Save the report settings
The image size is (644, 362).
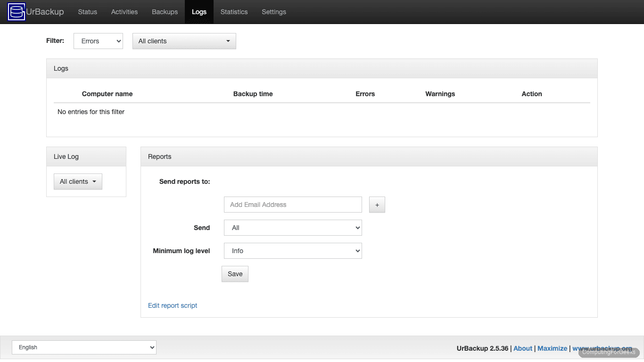(235, 274)
